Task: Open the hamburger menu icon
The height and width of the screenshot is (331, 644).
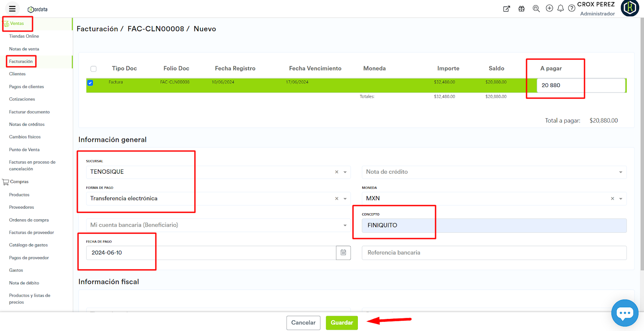Action: tap(12, 9)
